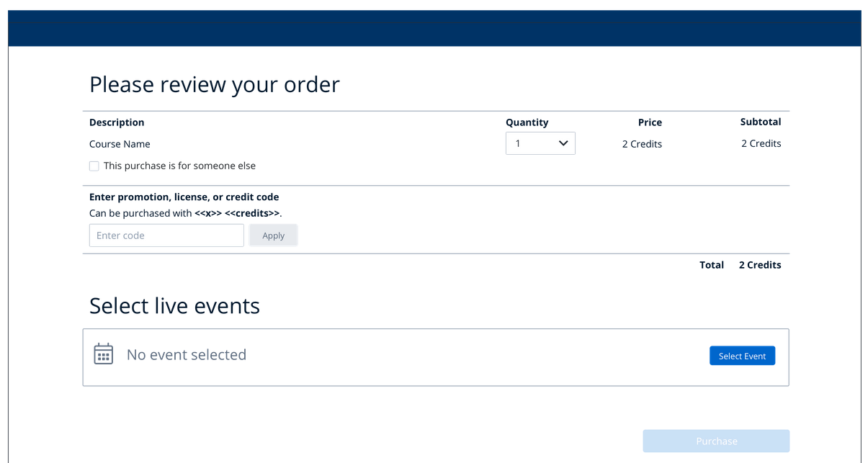Focus the Enter code input field
The image size is (868, 463).
point(166,235)
